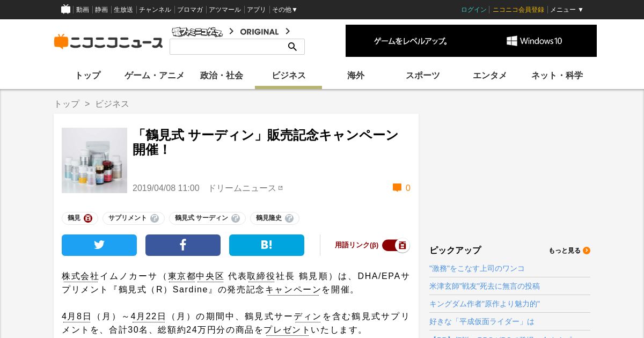Select the 海外 tab
The height and width of the screenshot is (338, 644).
(x=356, y=76)
